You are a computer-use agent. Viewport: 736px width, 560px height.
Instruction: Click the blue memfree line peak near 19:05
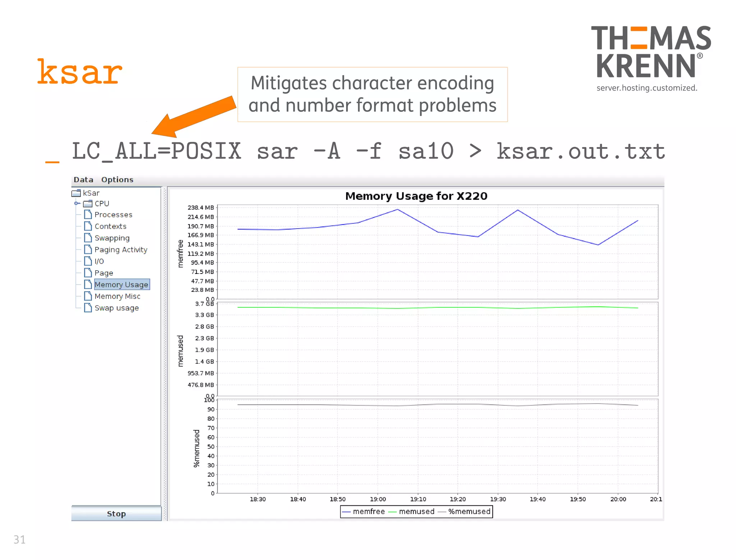pyautogui.click(x=397, y=210)
